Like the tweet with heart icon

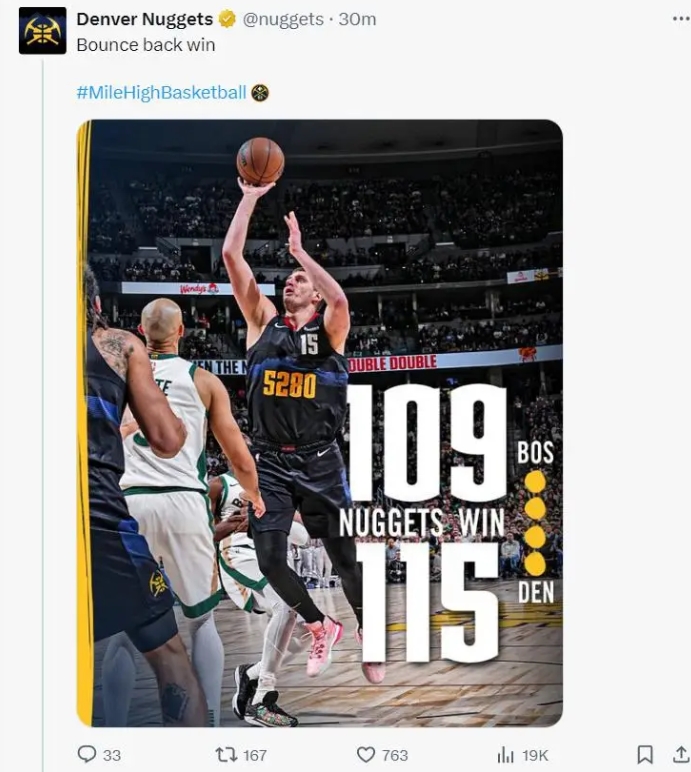tap(366, 754)
